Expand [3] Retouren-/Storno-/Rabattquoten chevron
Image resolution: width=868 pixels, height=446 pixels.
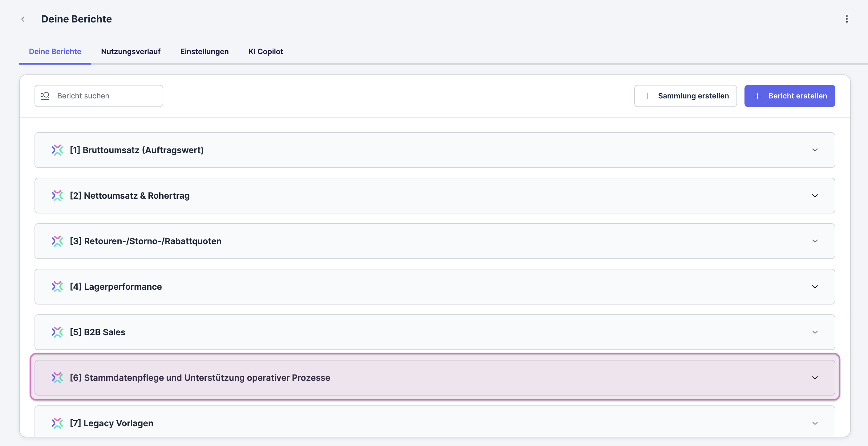click(815, 241)
